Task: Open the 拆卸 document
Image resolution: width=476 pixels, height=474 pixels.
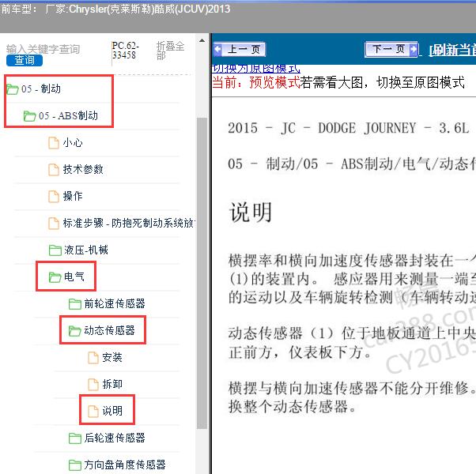Action: pyautogui.click(x=112, y=384)
